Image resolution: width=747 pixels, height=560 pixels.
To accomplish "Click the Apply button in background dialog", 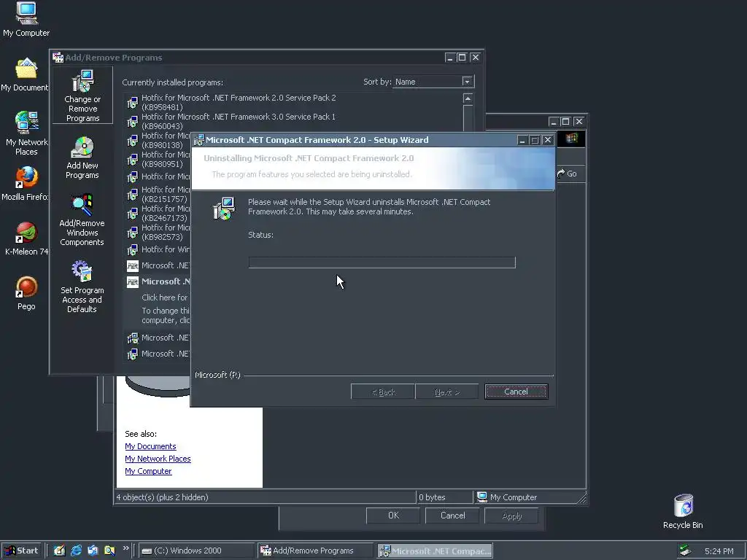I will (x=511, y=516).
